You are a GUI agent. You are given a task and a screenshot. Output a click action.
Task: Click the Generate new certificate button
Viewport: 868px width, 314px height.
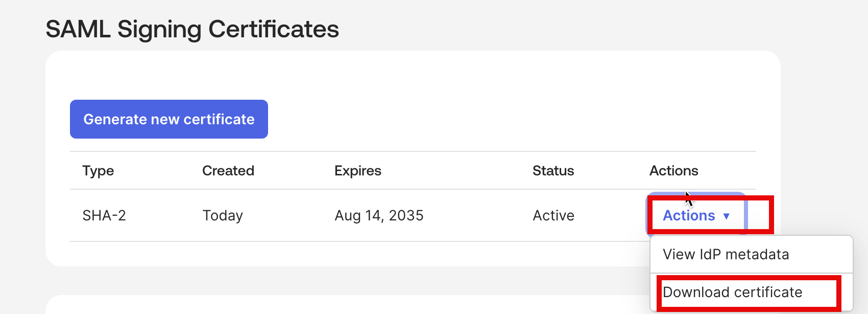tap(169, 119)
